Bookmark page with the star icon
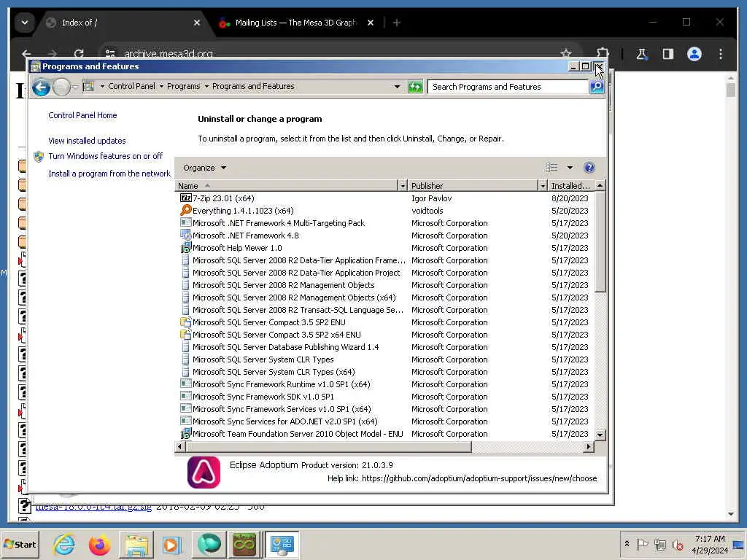Viewport: 747px width, 560px height. click(566, 53)
